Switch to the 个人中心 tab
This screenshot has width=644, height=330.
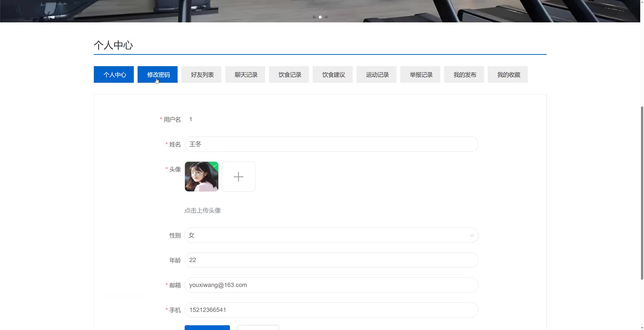click(114, 74)
